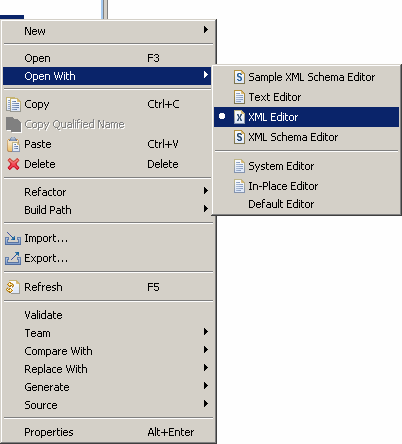Screen dimensions: 402x444
Task: Open the Team menu entry
Action: tap(108, 333)
